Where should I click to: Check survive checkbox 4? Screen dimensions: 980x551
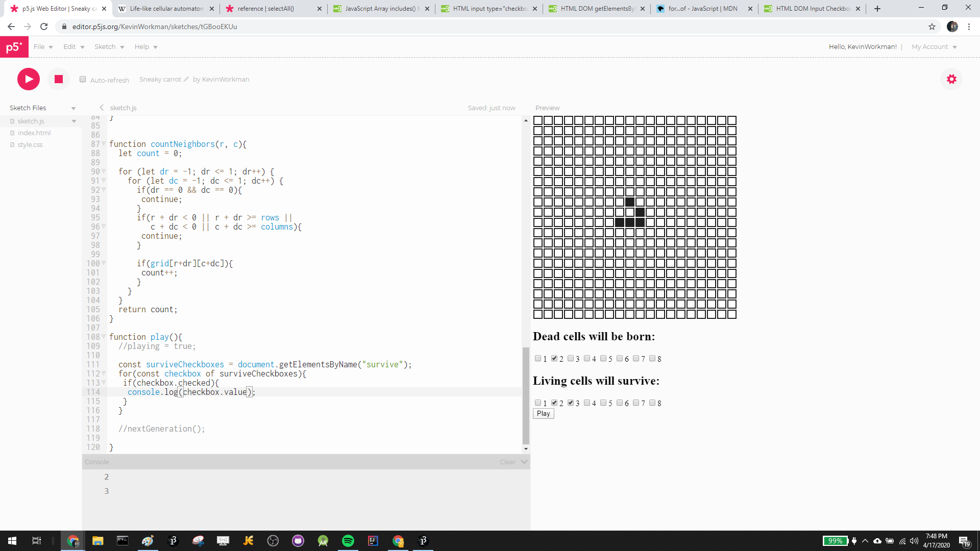[x=587, y=403]
